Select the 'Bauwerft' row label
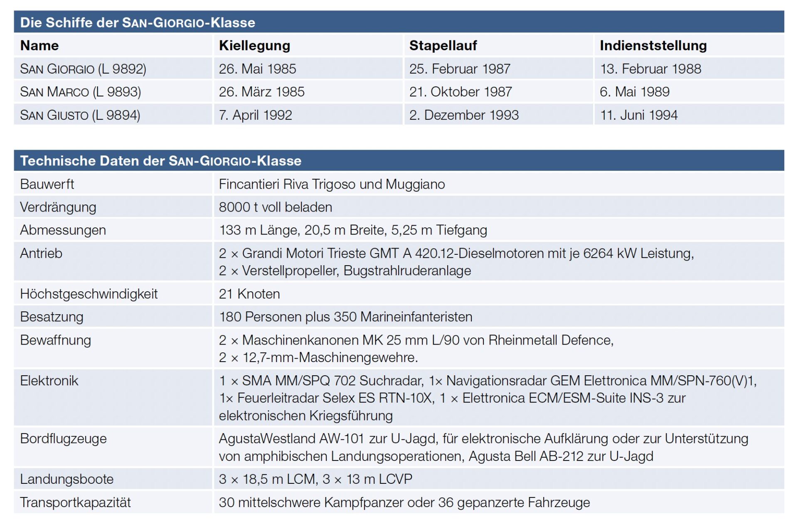 point(47,184)
